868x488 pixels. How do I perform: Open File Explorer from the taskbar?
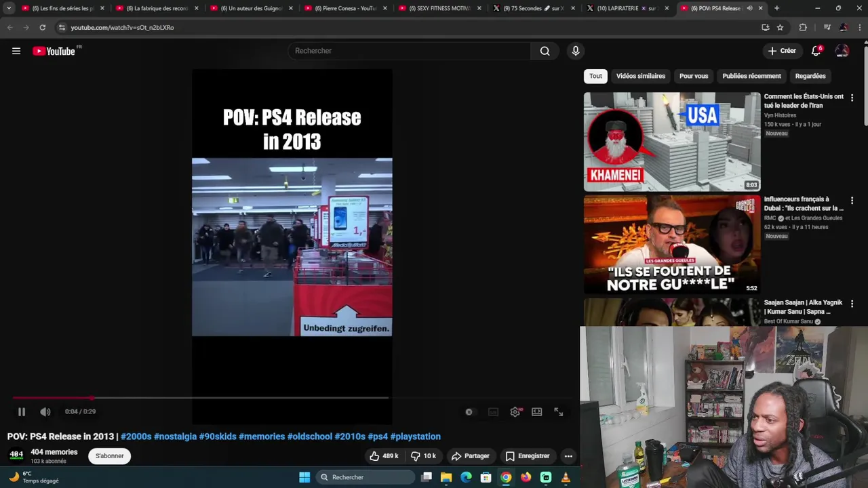point(446,477)
